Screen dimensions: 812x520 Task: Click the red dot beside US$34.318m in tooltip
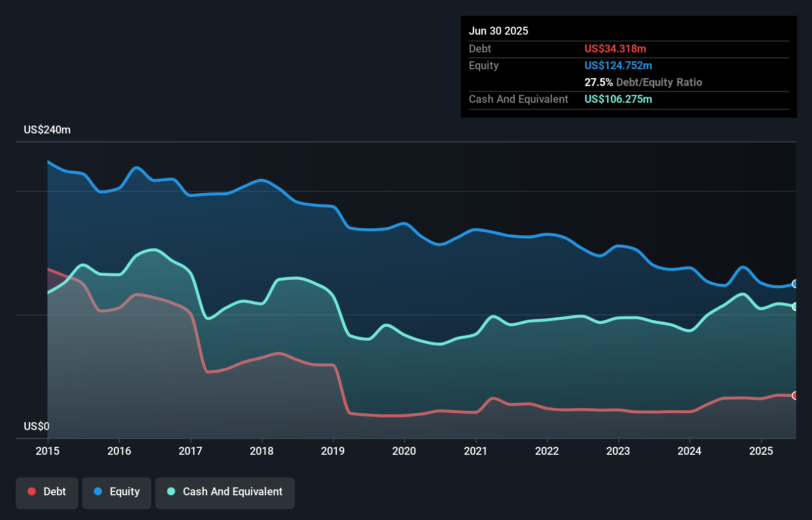click(x=615, y=48)
